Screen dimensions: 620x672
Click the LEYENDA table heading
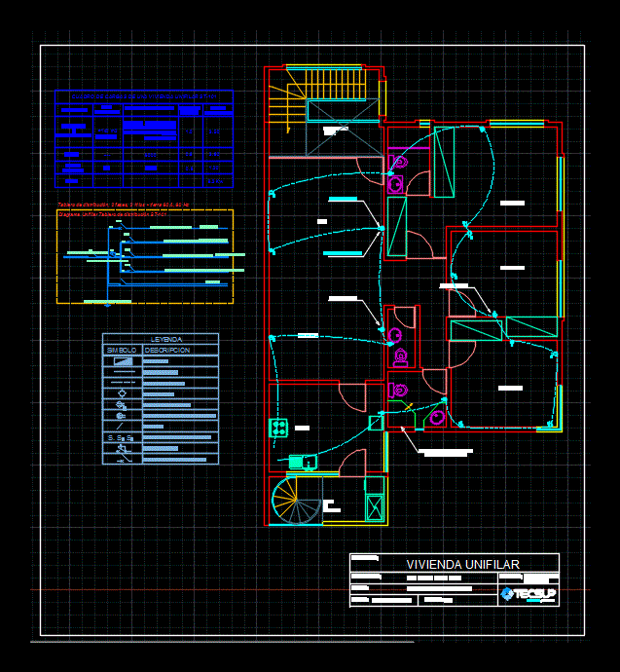tap(166, 339)
